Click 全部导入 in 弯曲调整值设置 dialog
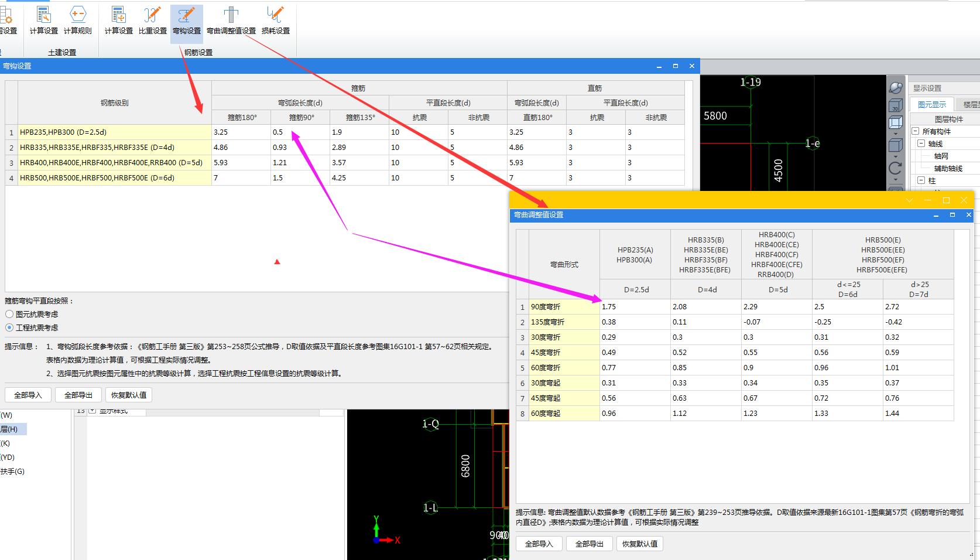Screen dimensions: 980x560 [539, 544]
